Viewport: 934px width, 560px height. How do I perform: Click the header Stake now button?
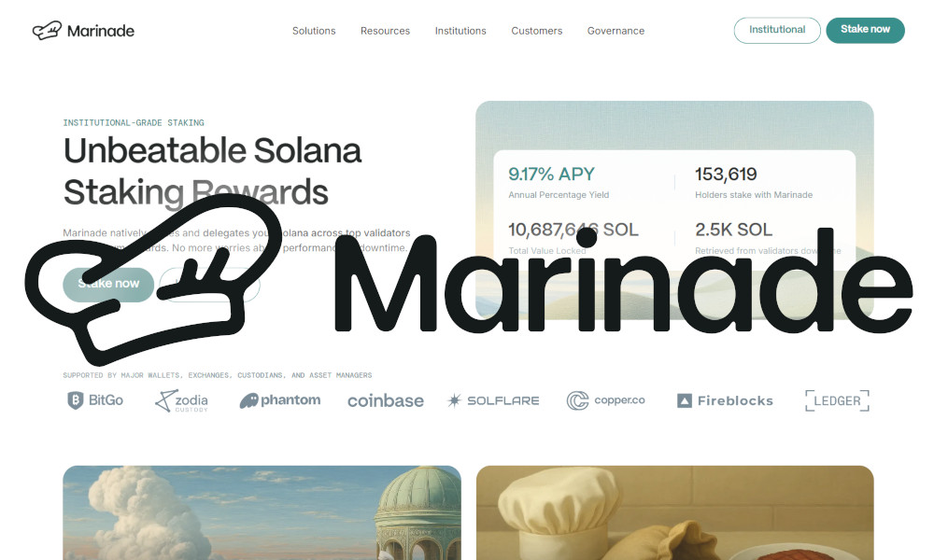coord(865,30)
